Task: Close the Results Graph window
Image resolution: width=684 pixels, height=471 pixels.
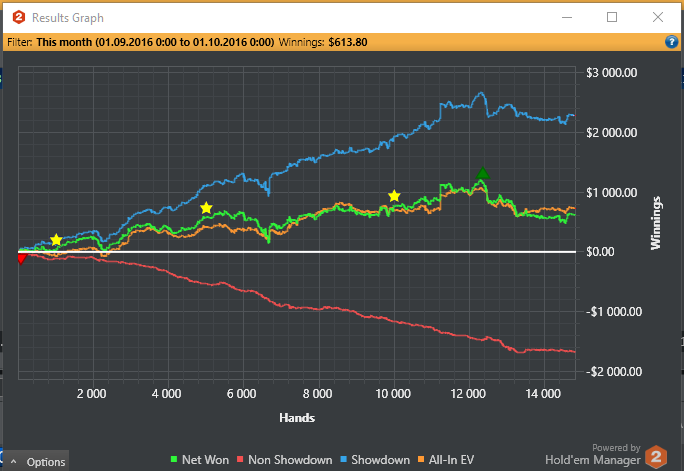Action: pos(658,17)
